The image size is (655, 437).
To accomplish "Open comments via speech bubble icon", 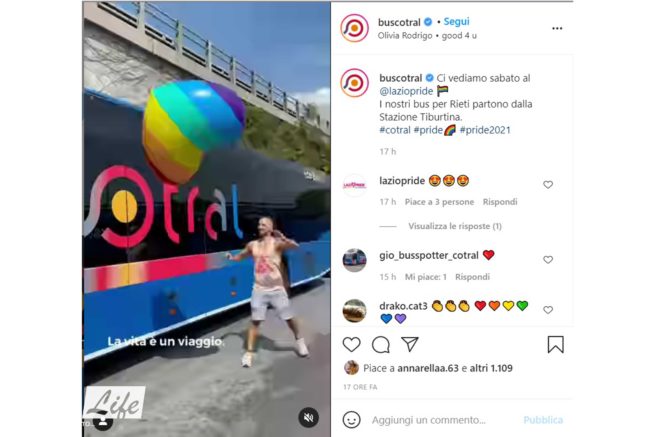I will click(x=381, y=345).
